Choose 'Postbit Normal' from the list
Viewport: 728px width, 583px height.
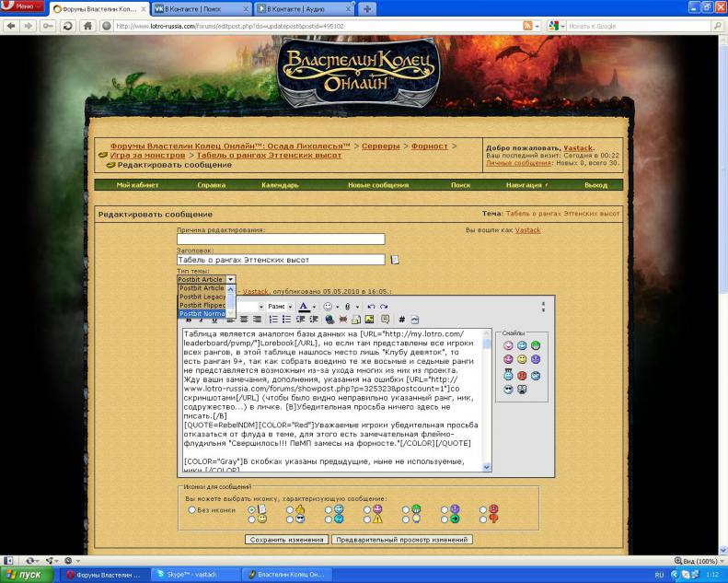pos(202,313)
